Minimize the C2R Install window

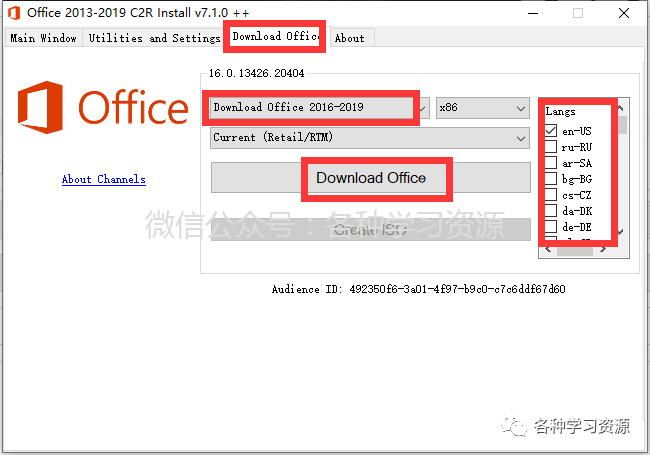point(533,13)
